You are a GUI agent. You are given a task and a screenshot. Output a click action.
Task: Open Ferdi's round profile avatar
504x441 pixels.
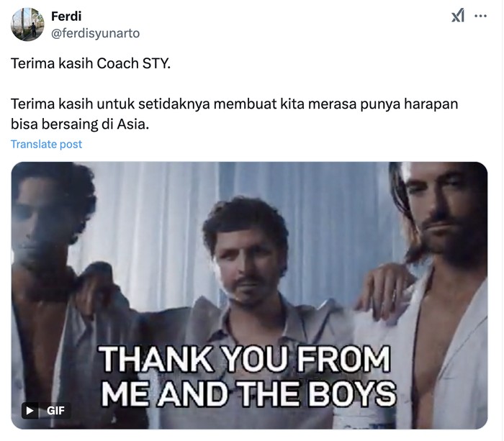tap(27, 24)
